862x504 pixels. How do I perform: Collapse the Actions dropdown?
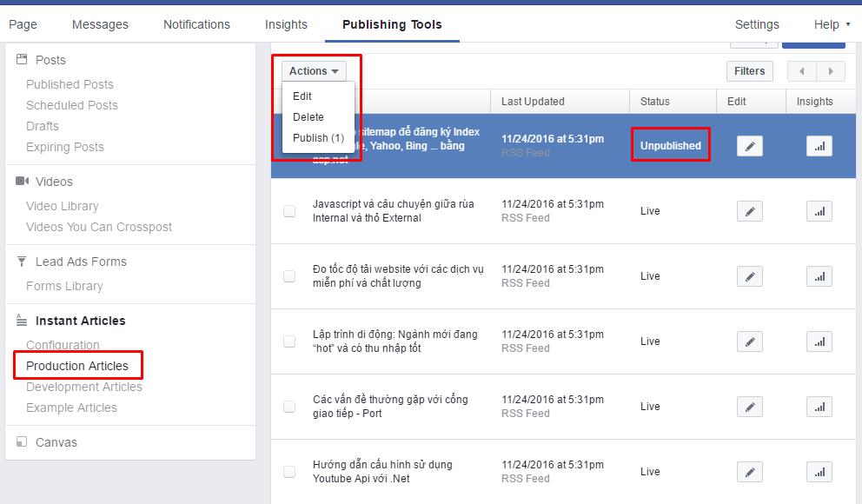(314, 71)
